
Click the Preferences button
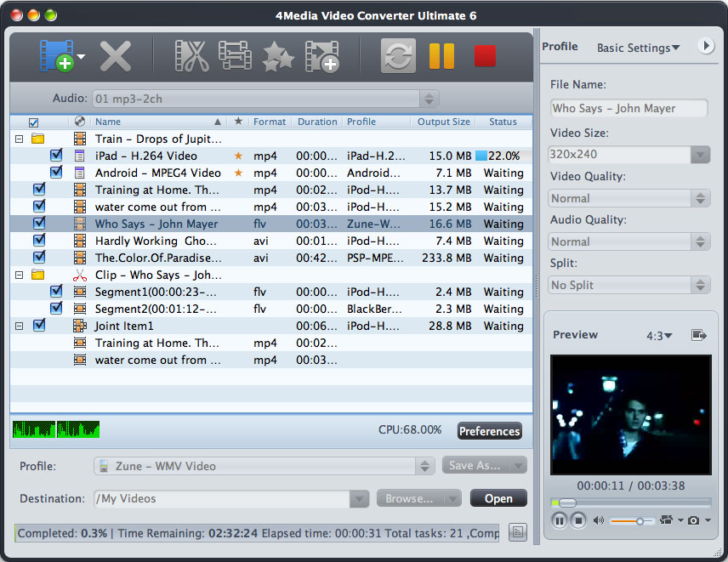(x=489, y=431)
